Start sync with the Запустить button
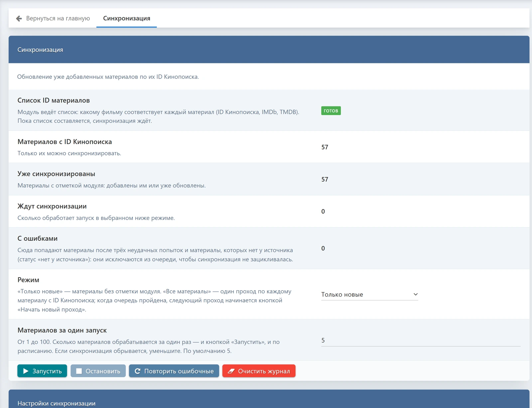The image size is (532, 408). (42, 371)
